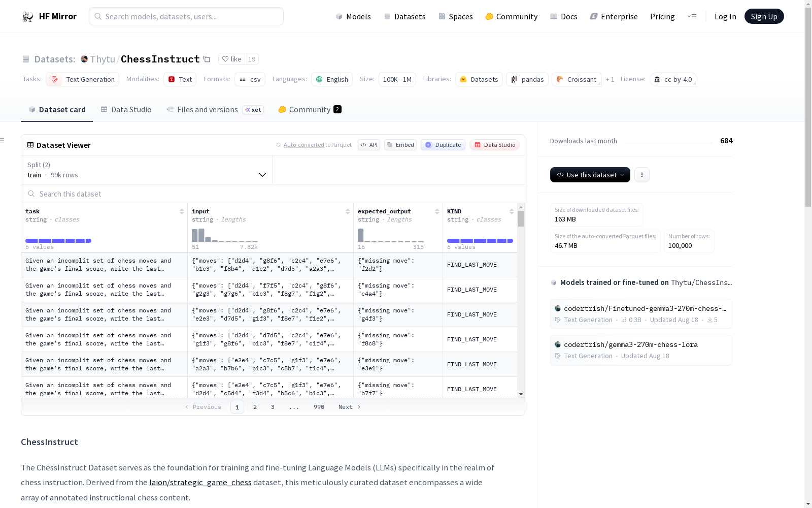Sort the expected_output column via sort icon
Viewport: 812px width, 508px height.
pyautogui.click(x=437, y=211)
